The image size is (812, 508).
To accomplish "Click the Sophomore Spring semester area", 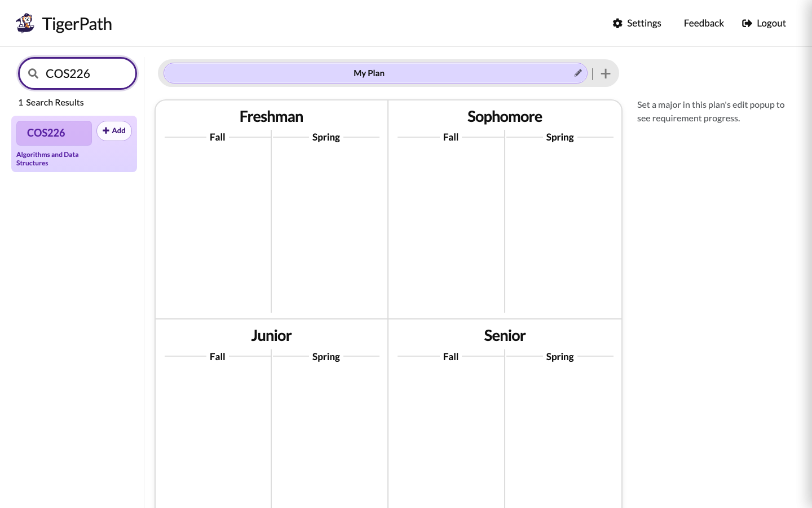I will 559,226.
